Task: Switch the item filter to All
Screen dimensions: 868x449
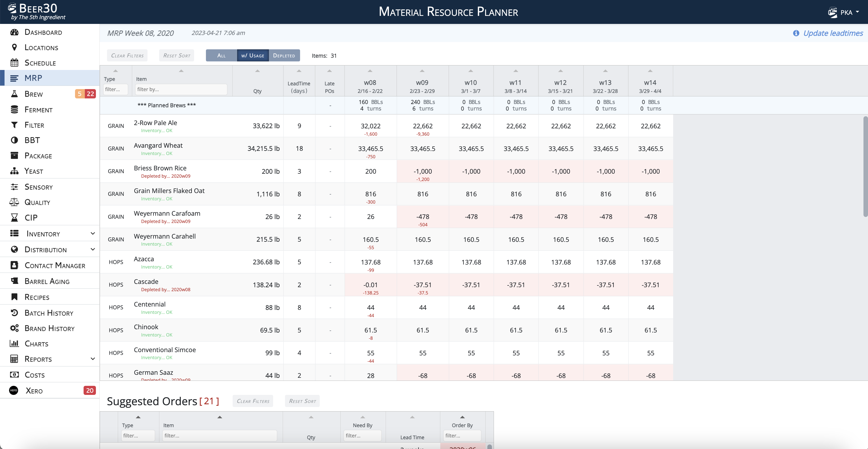Action: [x=221, y=56]
